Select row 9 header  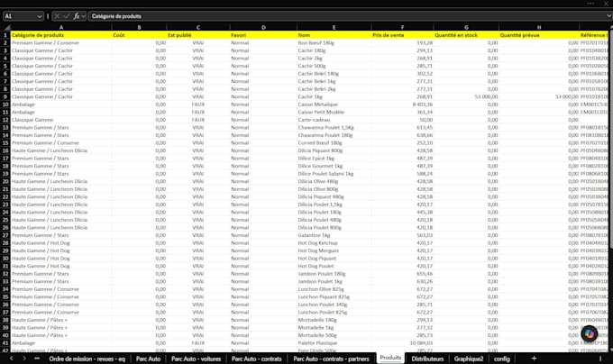5,96
